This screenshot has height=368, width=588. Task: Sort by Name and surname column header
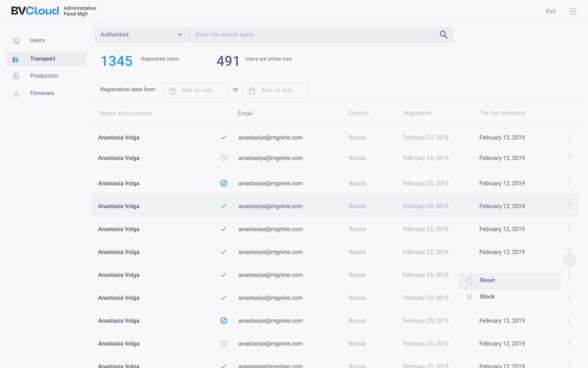coord(126,113)
